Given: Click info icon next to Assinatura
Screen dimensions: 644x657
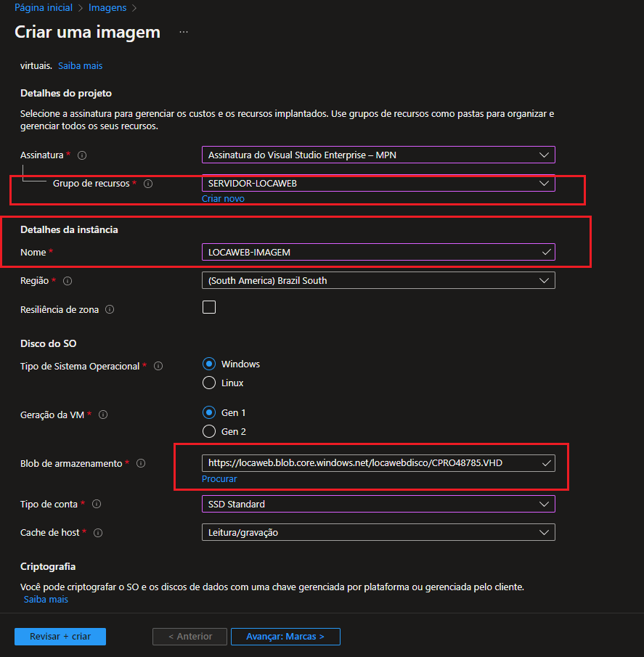Looking at the screenshot, I should coord(82,155).
